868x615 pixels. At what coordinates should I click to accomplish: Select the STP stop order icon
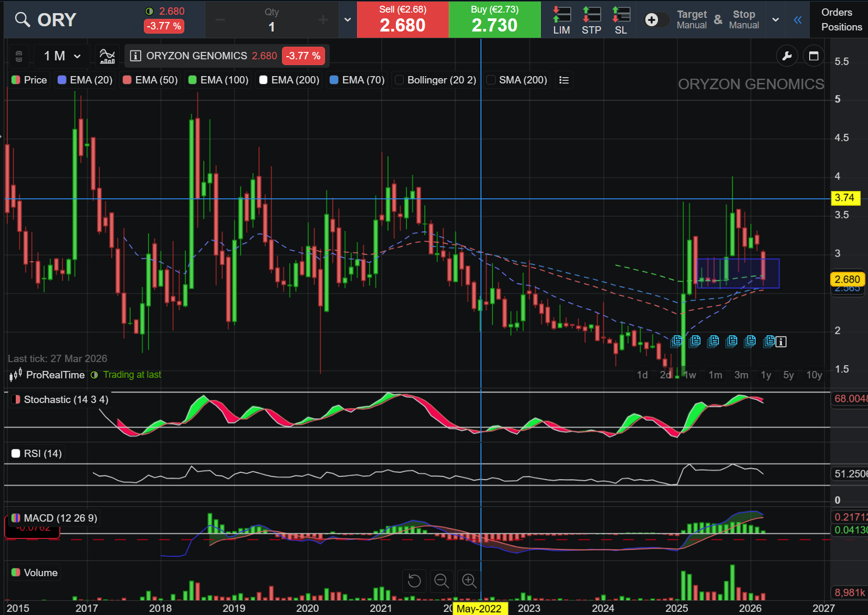pyautogui.click(x=591, y=20)
